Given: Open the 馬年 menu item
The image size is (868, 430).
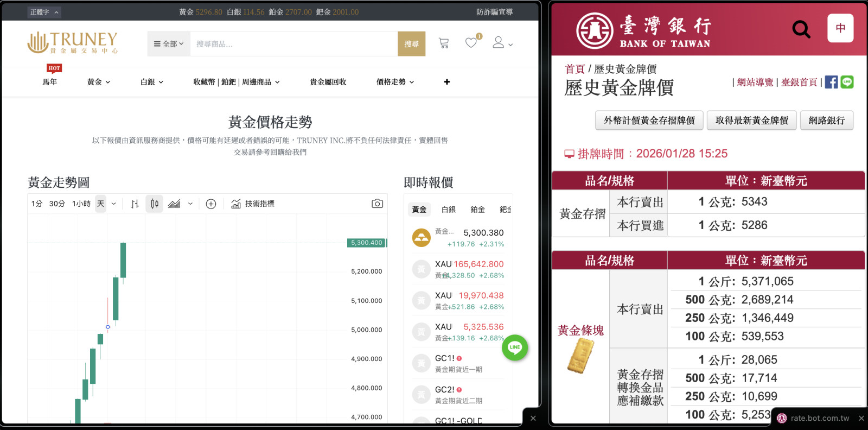Looking at the screenshot, I should point(50,82).
